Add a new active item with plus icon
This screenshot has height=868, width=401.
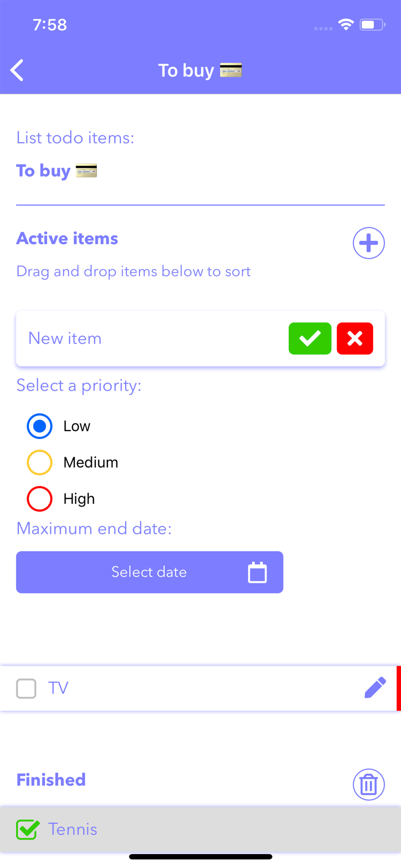coord(368,243)
